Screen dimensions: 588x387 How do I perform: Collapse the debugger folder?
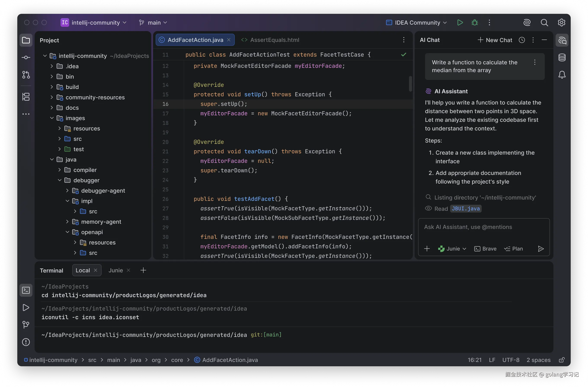59,180
